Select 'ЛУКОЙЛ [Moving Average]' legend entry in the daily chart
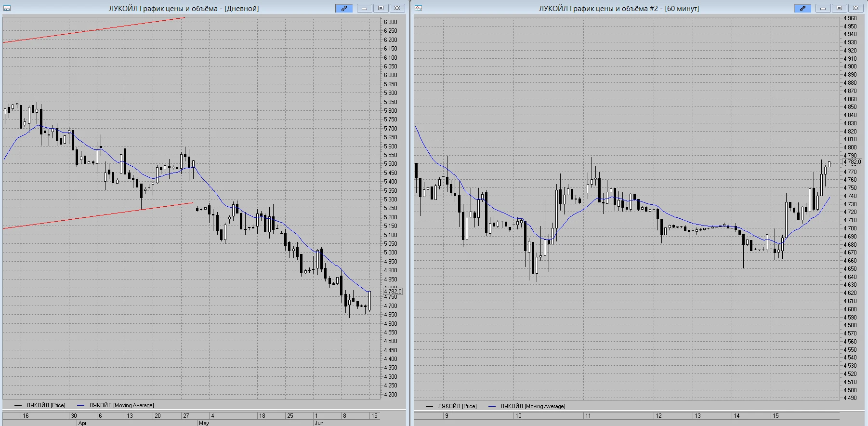The height and width of the screenshot is (426, 868). click(x=121, y=405)
